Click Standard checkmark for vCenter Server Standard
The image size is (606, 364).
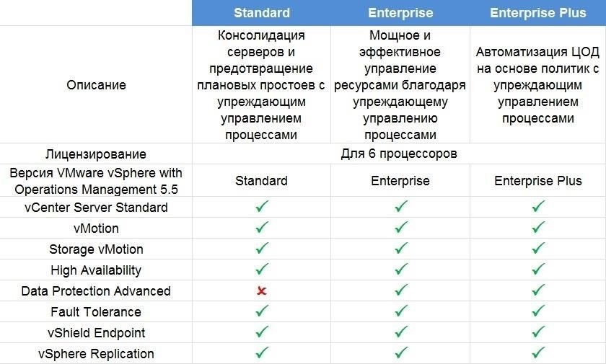point(262,207)
